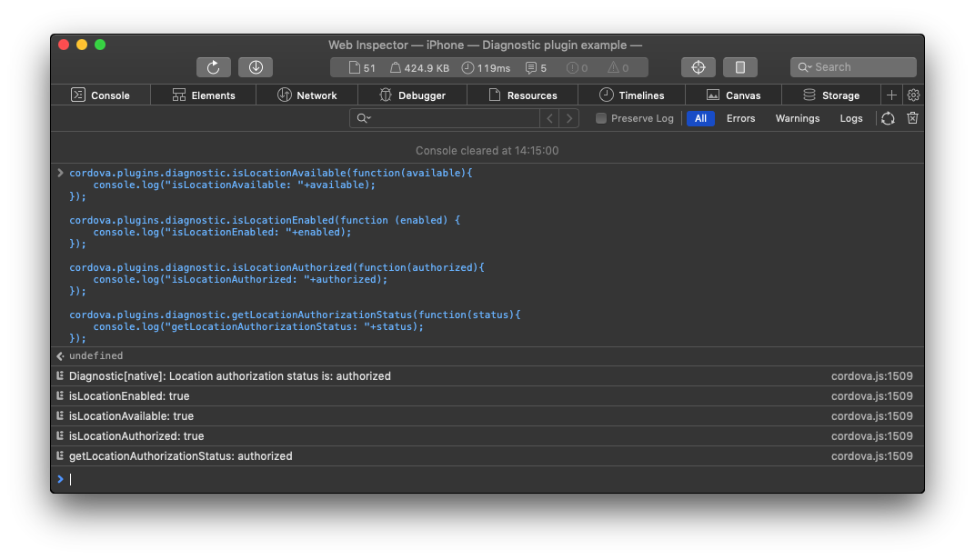The width and height of the screenshot is (975, 560).
Task: Click 'Console cleared at 14:15:00' message
Action: coord(487,150)
